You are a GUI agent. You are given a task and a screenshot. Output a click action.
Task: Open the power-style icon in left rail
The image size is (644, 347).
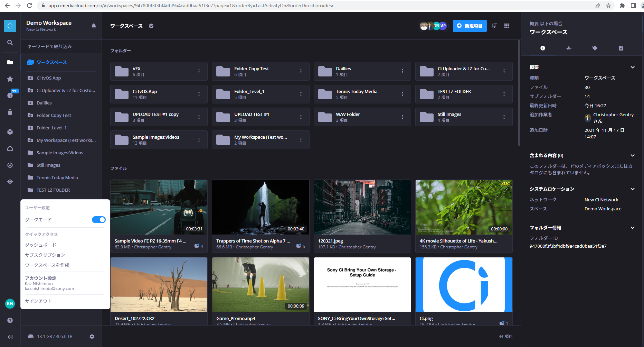[10, 165]
